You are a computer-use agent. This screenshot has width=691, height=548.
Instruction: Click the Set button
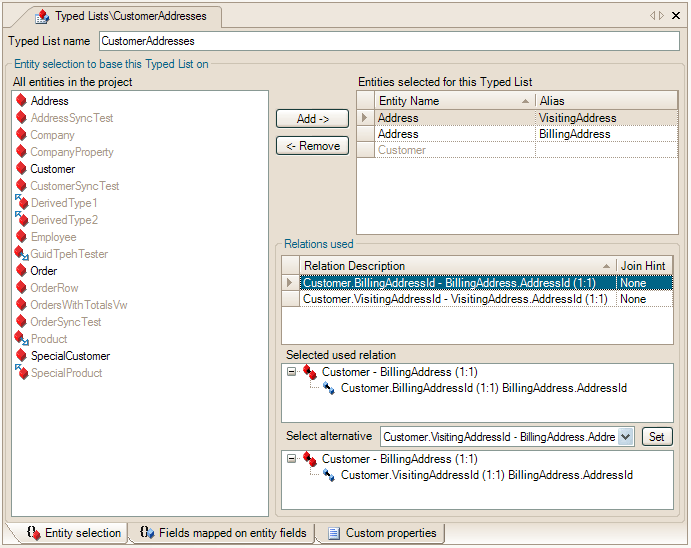pyautogui.click(x=657, y=437)
